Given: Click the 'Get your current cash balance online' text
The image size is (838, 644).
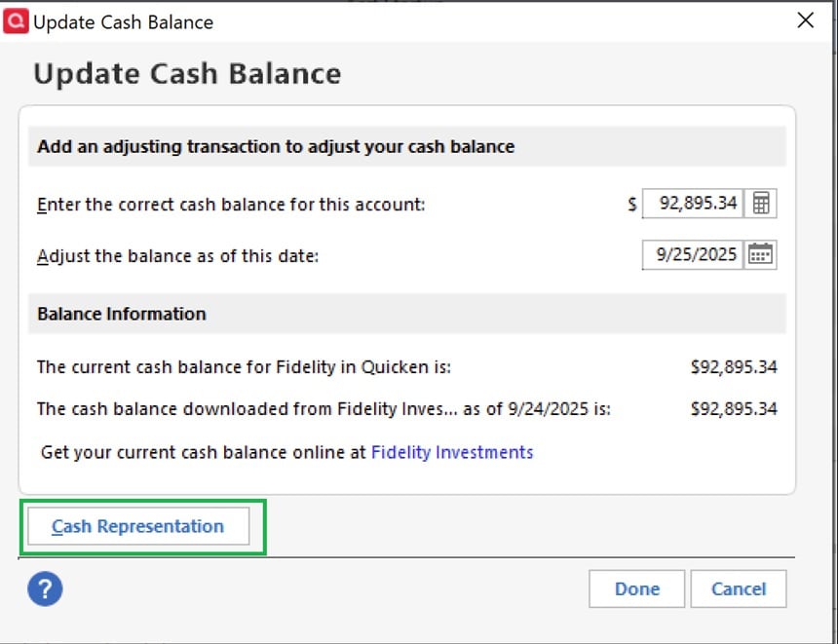Looking at the screenshot, I should (x=204, y=452).
